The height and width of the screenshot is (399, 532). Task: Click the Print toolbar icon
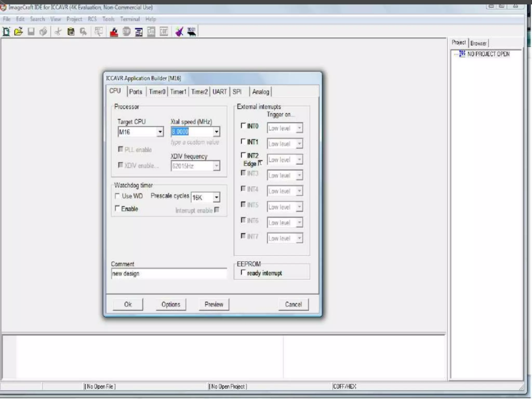click(x=43, y=32)
